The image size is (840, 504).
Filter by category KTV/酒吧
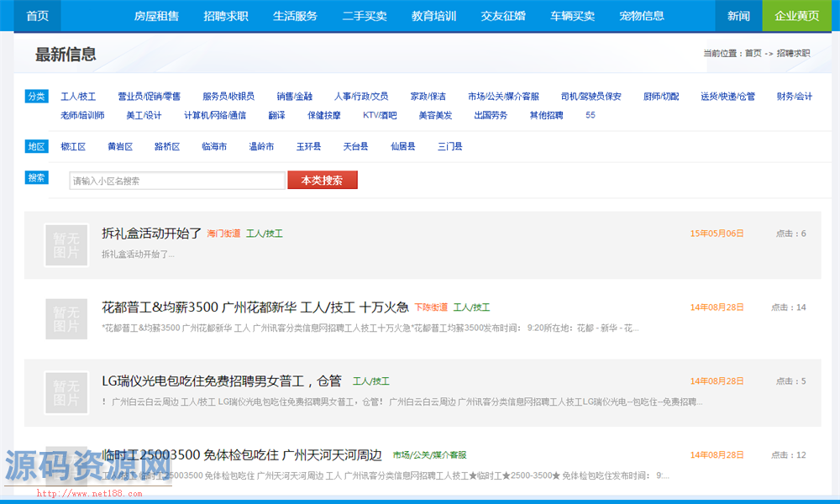point(380,115)
